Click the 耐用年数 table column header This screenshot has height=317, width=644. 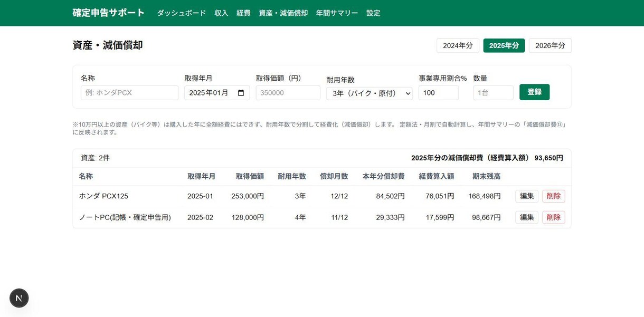click(291, 176)
